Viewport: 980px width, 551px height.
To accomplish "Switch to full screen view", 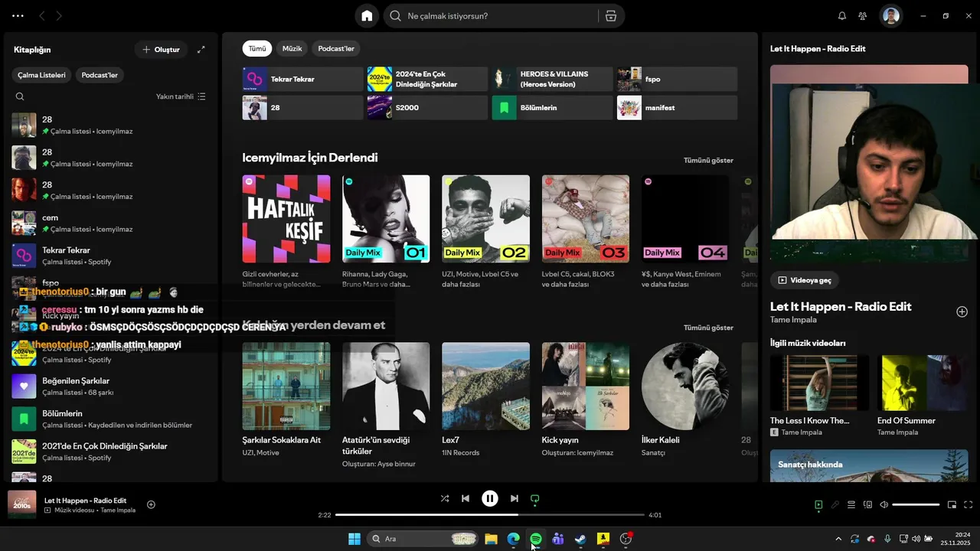I will 969,504.
